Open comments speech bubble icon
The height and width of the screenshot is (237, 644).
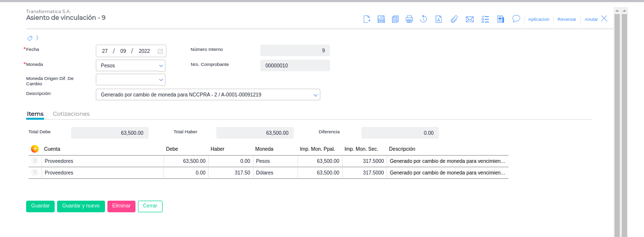click(x=516, y=19)
